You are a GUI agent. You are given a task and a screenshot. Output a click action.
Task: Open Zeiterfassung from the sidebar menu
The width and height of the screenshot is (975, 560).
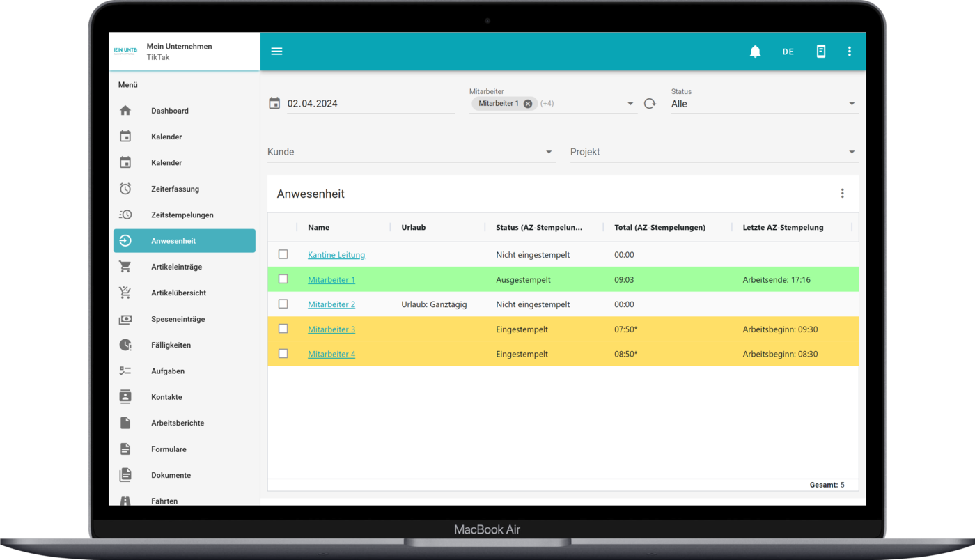pyautogui.click(x=175, y=189)
